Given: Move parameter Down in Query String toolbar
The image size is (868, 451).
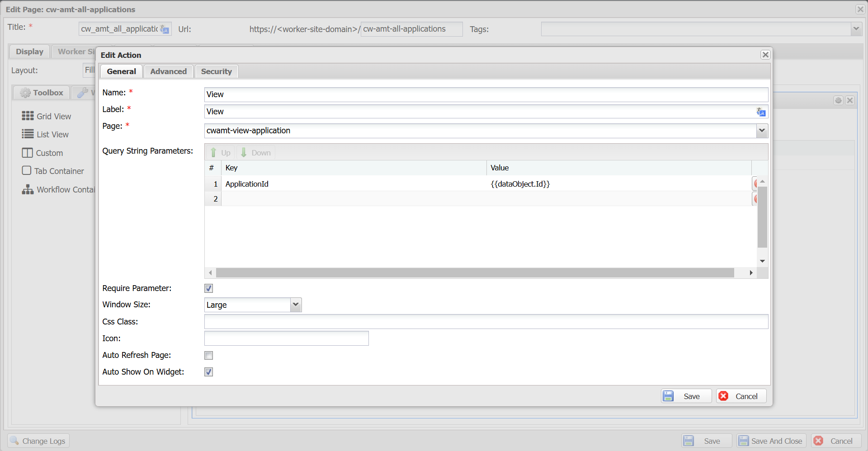Looking at the screenshot, I should [255, 153].
